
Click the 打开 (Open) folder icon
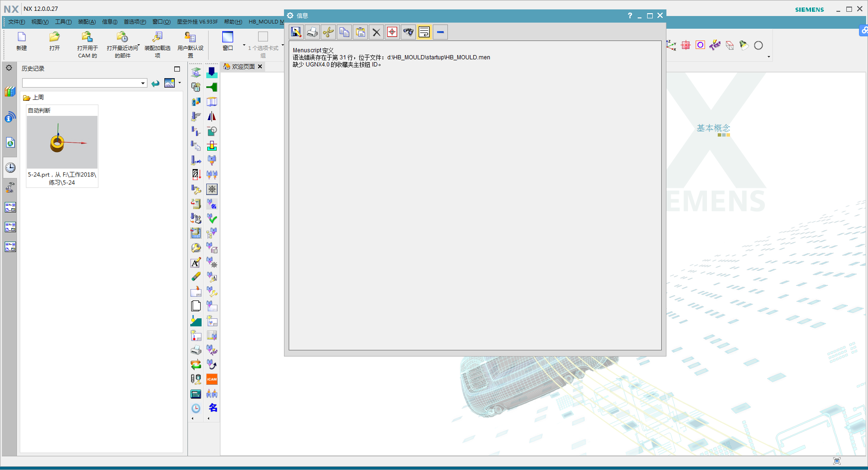pos(55,37)
